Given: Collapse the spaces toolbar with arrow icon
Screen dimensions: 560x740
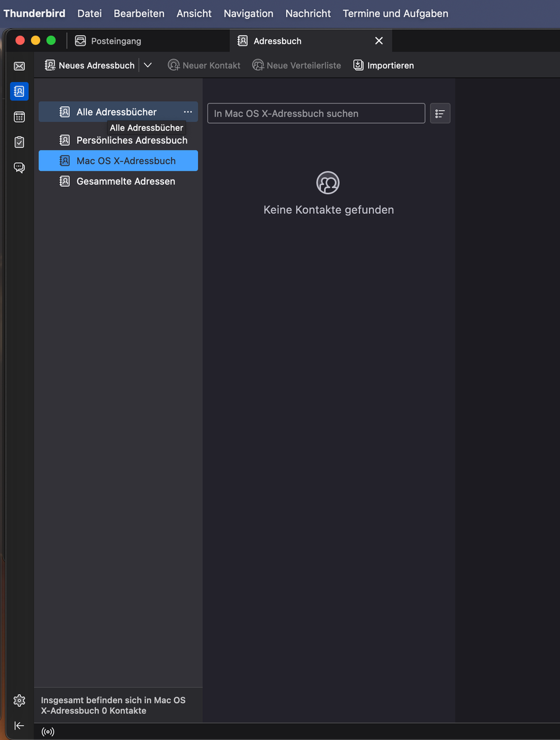Looking at the screenshot, I should [x=19, y=726].
